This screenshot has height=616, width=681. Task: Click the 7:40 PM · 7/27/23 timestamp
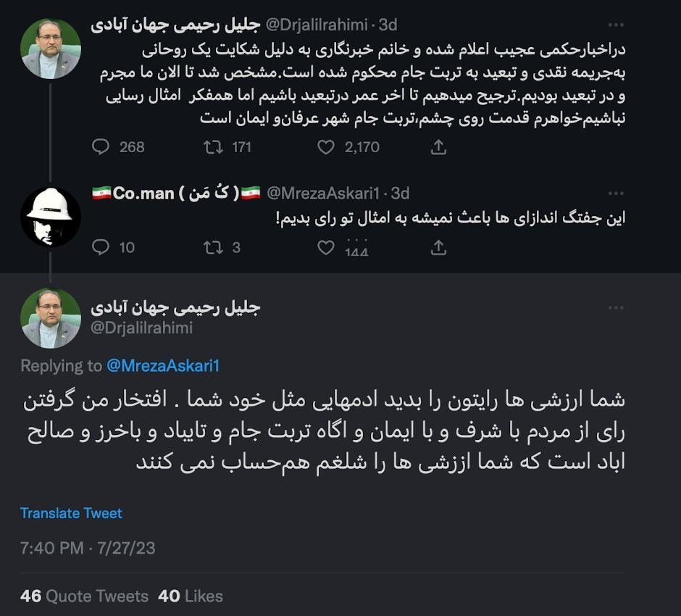(x=88, y=548)
